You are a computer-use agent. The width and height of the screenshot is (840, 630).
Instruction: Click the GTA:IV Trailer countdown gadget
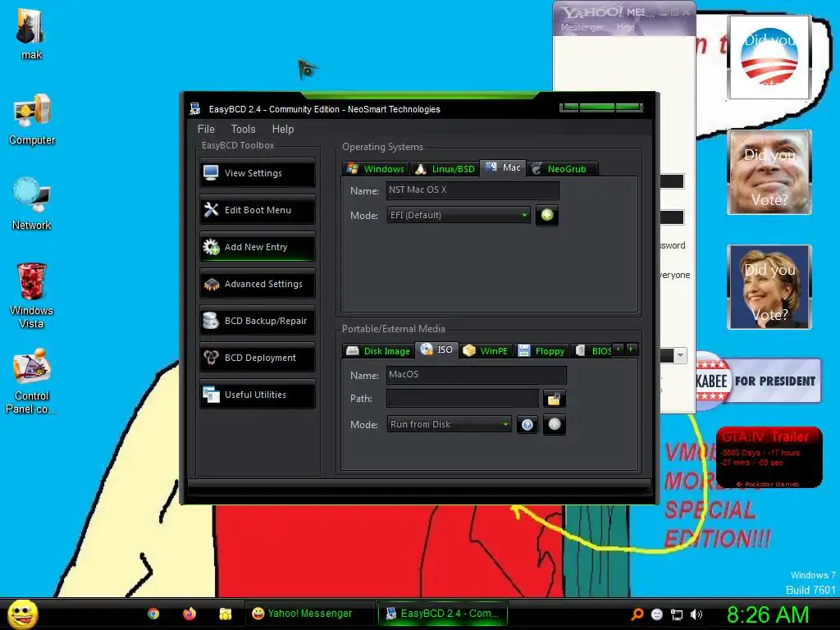[x=769, y=457]
